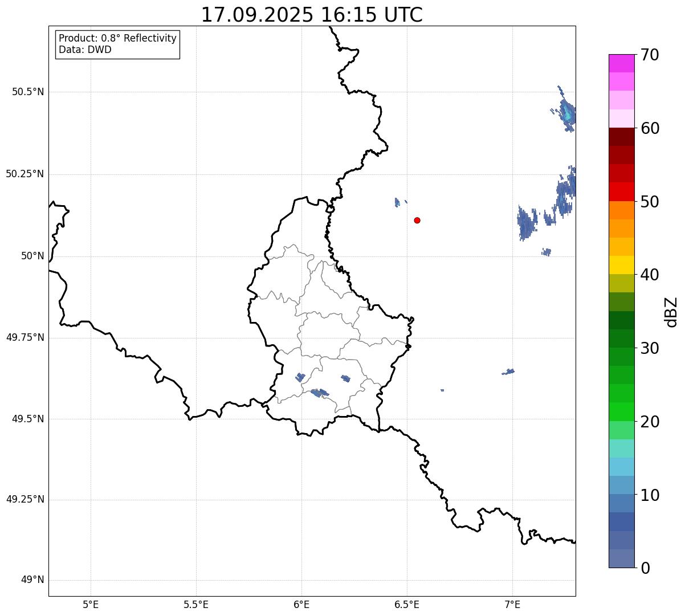Click the 7°E longitude label
The height and width of the screenshot is (616, 685).
(512, 604)
